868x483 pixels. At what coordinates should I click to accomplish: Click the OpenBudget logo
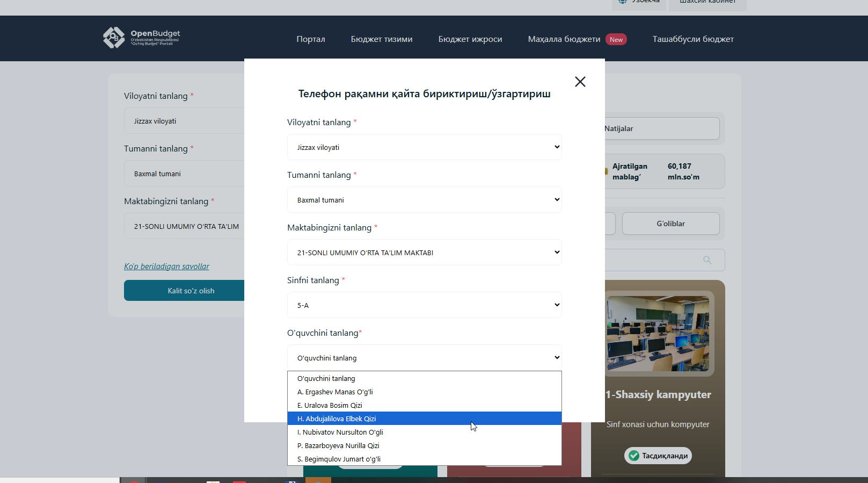click(142, 38)
